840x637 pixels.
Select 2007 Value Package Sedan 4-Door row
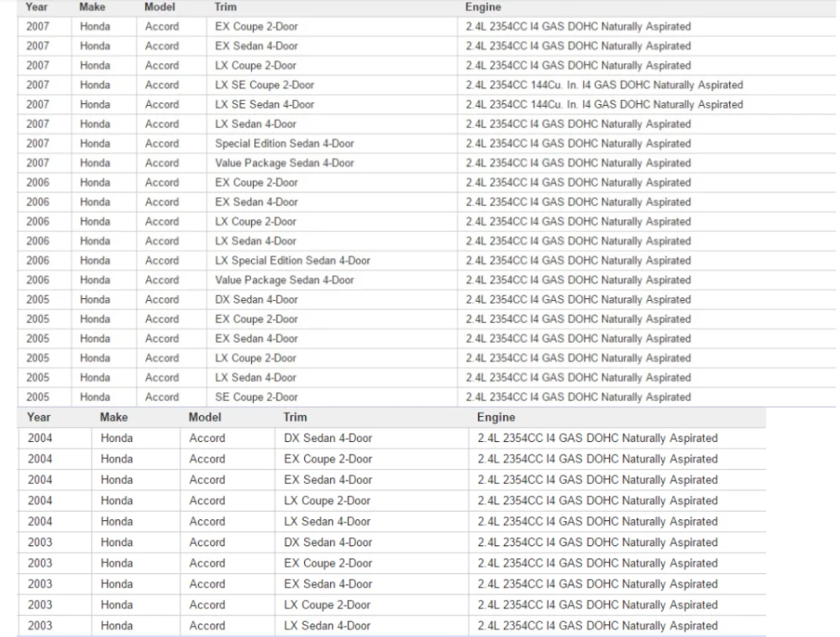(x=427, y=163)
